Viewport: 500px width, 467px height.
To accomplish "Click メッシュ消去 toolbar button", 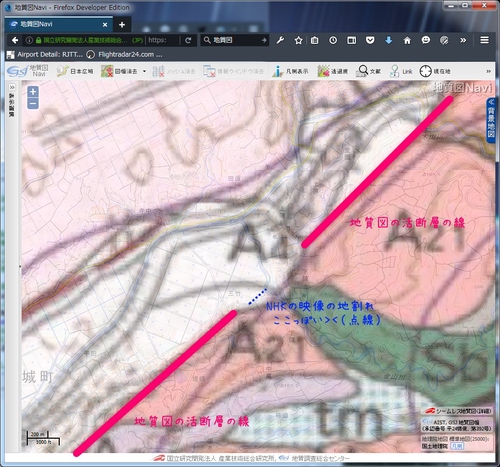I will point(174,71).
